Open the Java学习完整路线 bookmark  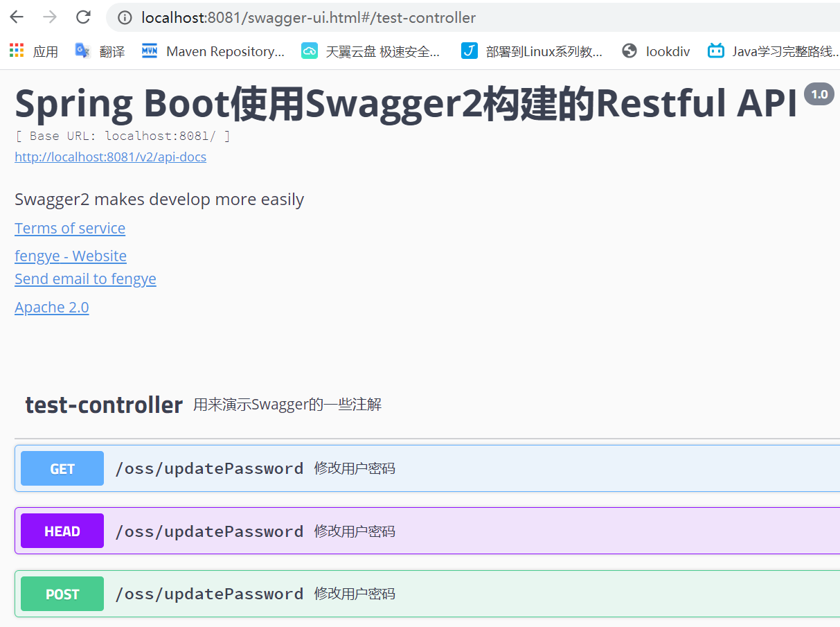774,51
